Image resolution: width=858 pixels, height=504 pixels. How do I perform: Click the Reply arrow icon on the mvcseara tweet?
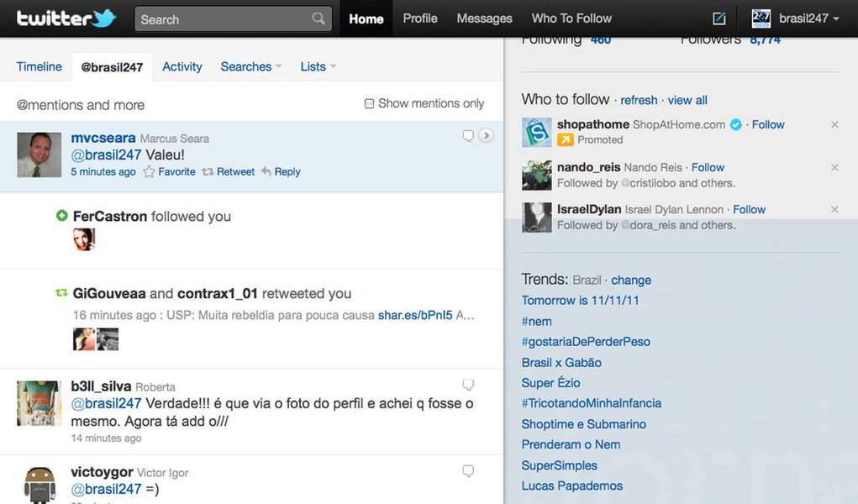click(x=266, y=172)
